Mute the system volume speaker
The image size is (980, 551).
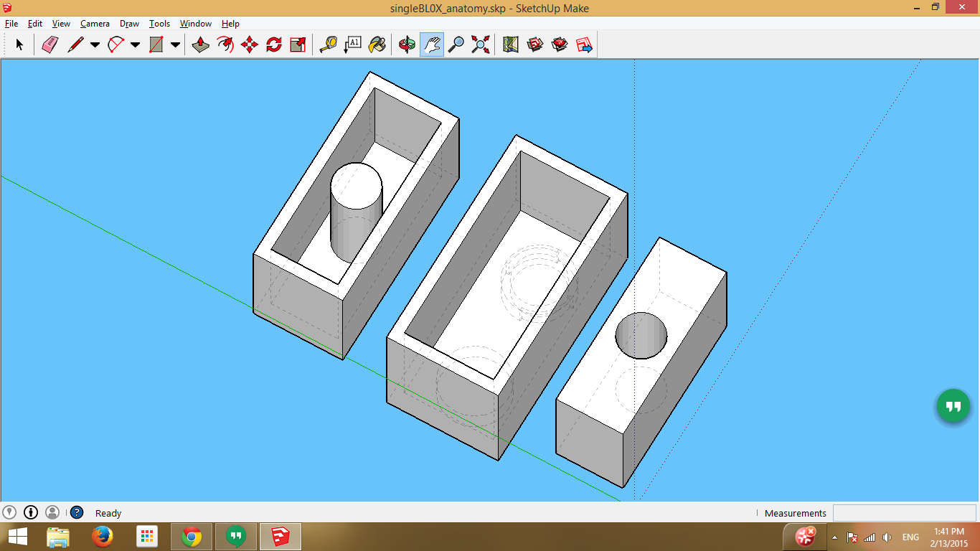(x=887, y=536)
